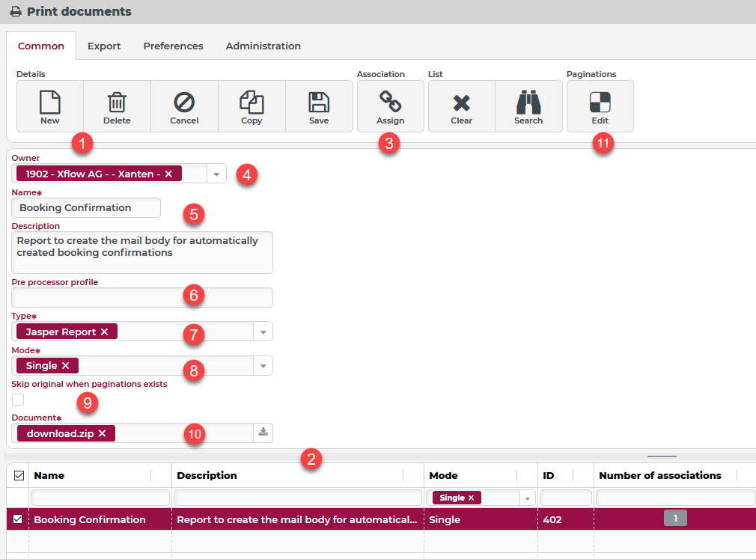Enable Skip original when paginations exists
Screen dimensions: 756x559
(18, 400)
